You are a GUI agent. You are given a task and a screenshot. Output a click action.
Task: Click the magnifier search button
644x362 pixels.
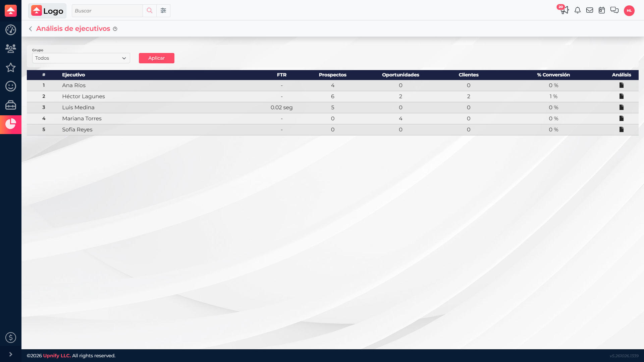[150, 11]
